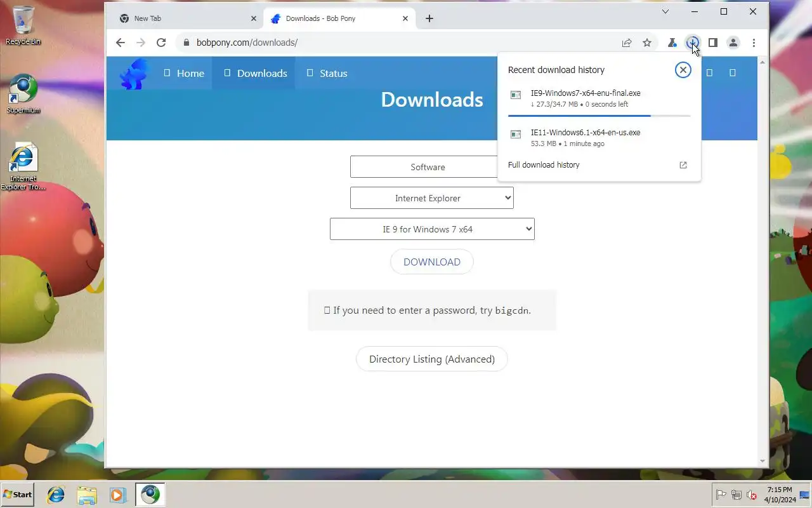This screenshot has height=508, width=812.
Task: Click the IE9-Windows7-x64-enu-final.exe entry
Action: (x=599, y=98)
